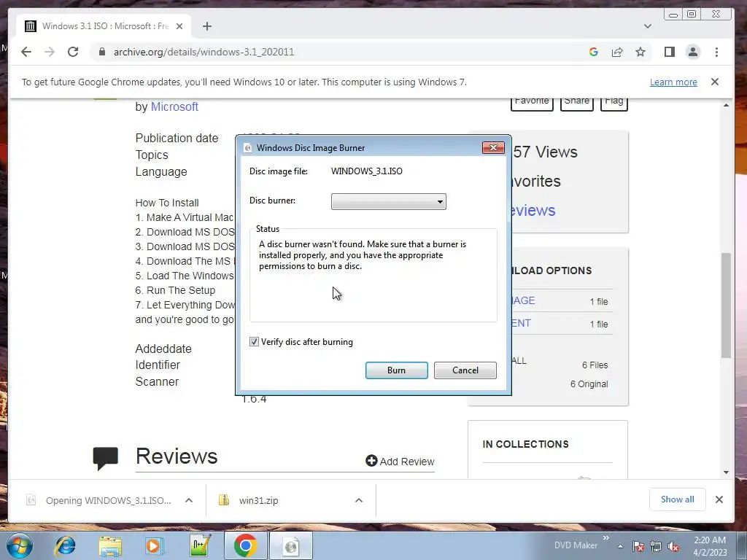Click the page scroll-down arrow

(726, 472)
